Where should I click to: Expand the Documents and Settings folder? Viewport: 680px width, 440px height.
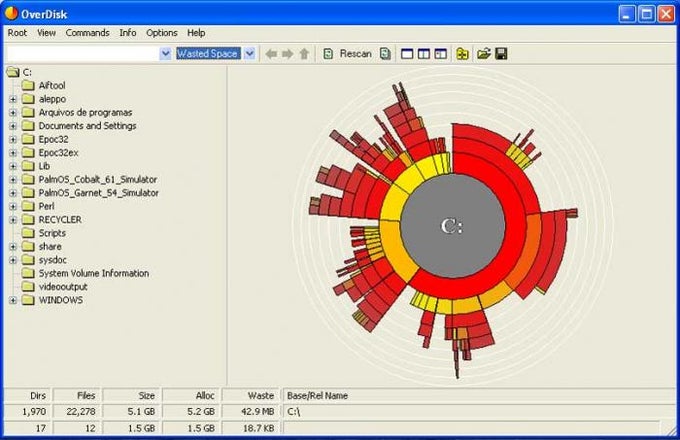13,126
